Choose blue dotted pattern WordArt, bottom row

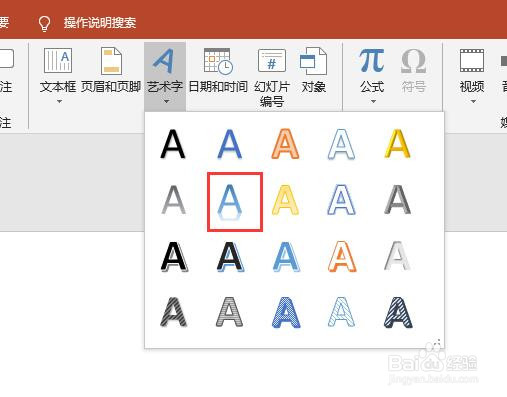point(286,312)
